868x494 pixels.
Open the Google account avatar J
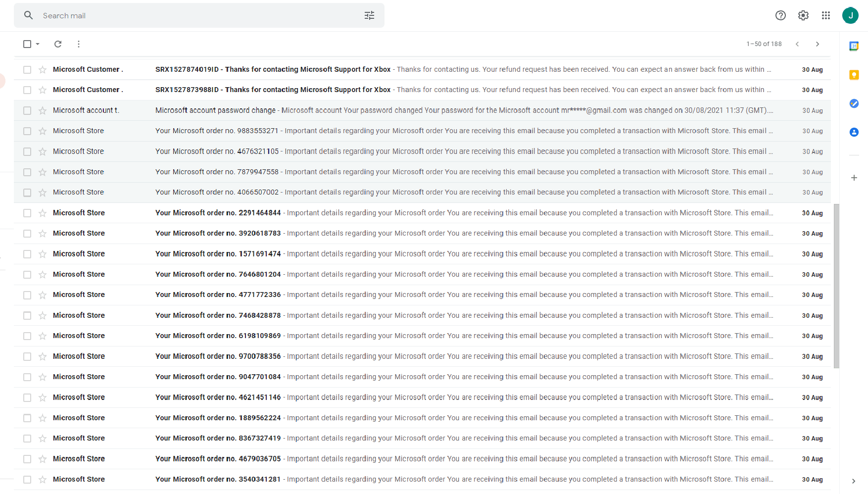coord(850,15)
